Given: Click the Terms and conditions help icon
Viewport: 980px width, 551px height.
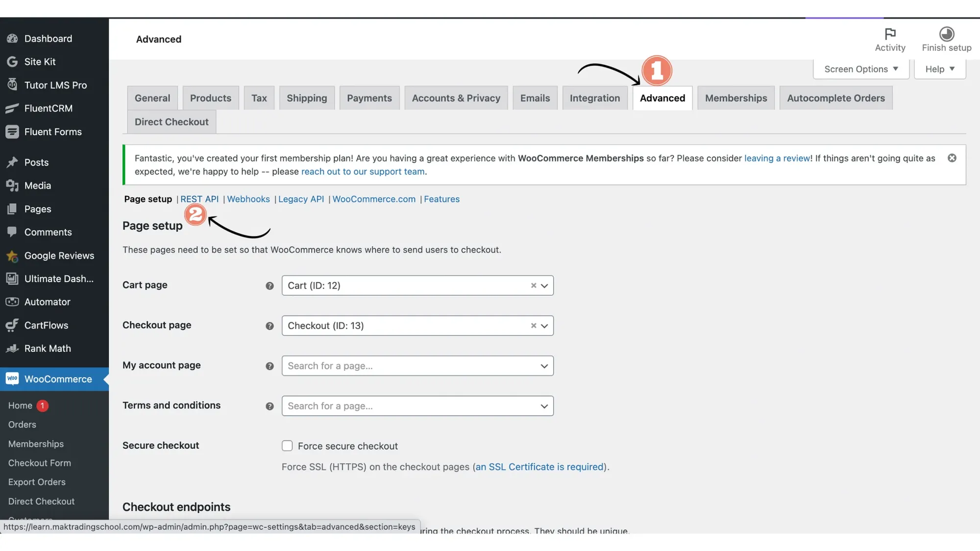Looking at the screenshot, I should (269, 407).
